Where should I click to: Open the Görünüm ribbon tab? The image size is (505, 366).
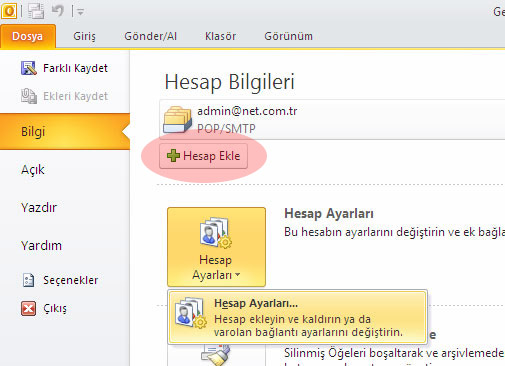tap(288, 36)
